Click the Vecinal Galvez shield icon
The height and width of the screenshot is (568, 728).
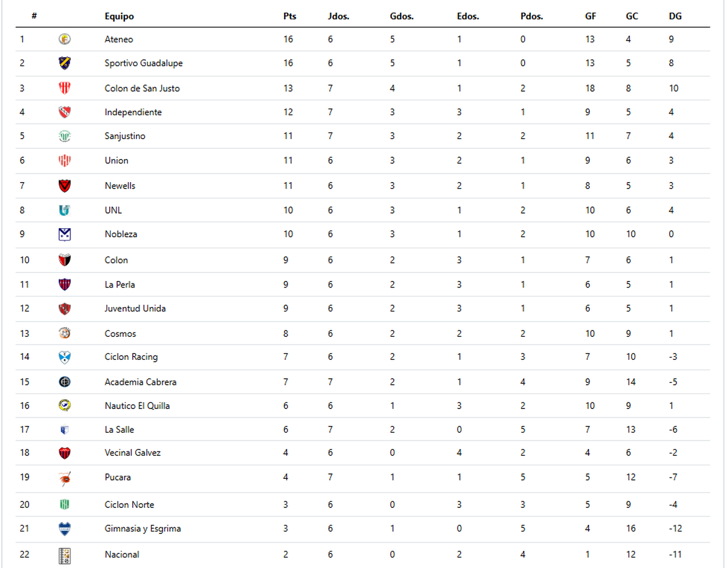(64, 453)
